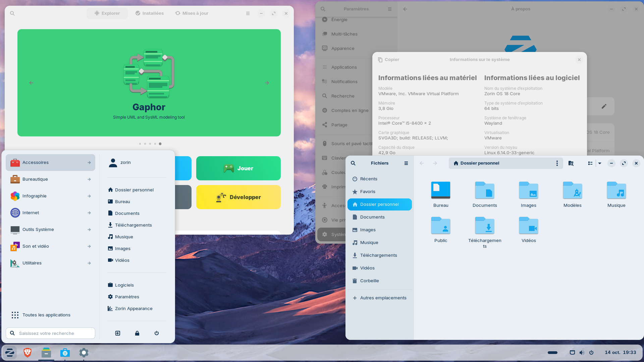Image resolution: width=644 pixels, height=362 pixels.
Task: Click the lock screen icon in start menu
Action: (137, 333)
